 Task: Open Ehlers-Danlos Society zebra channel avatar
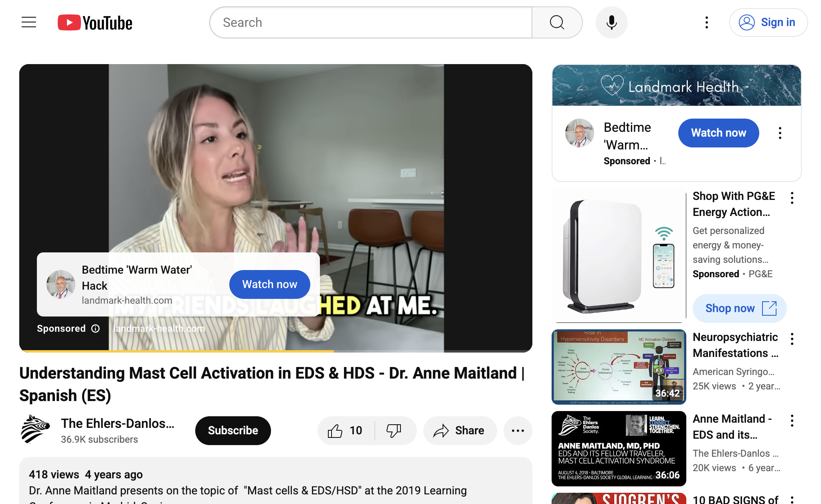point(35,429)
